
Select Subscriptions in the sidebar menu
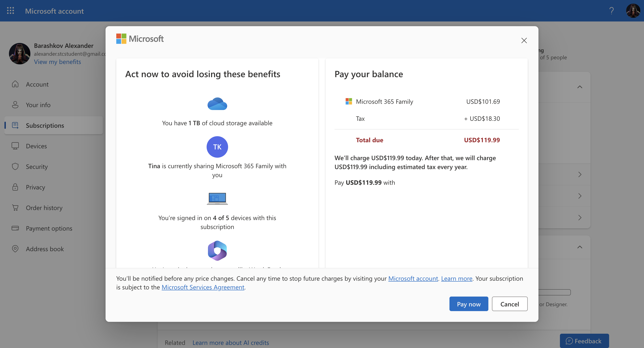(x=45, y=125)
